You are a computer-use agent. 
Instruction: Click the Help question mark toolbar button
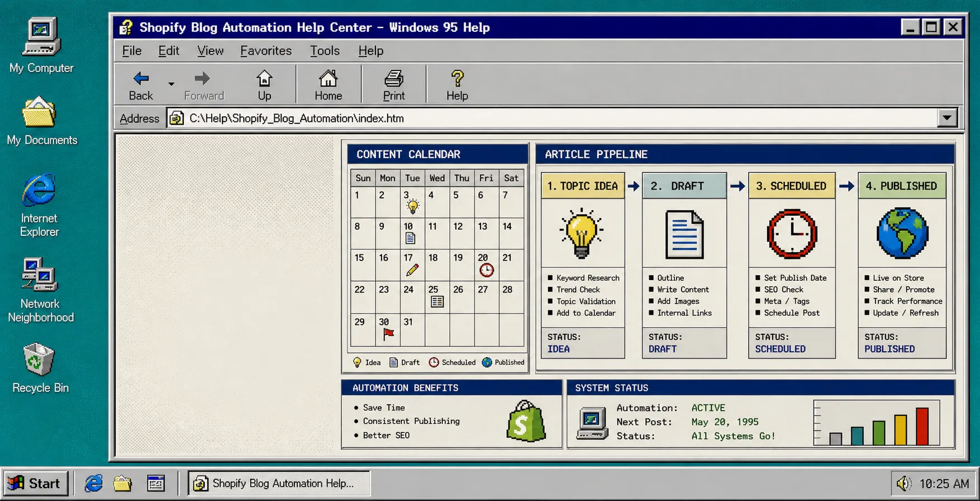457,85
